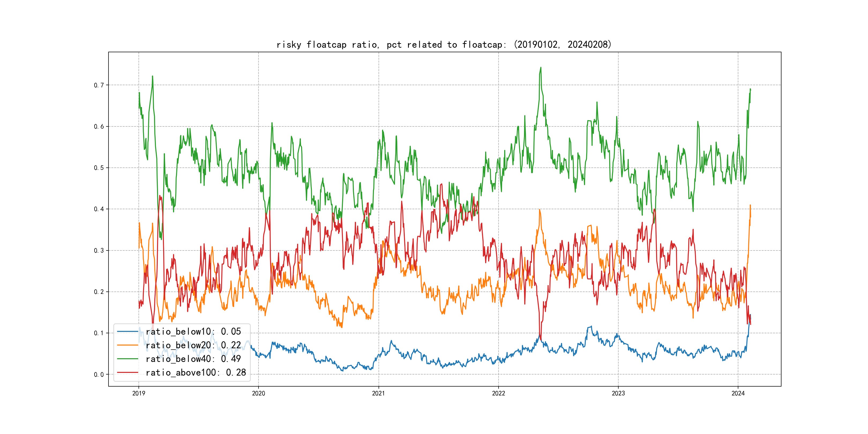The width and height of the screenshot is (868, 434).
Task: Click the 0.5 y-axis tick label
Action: click(99, 168)
